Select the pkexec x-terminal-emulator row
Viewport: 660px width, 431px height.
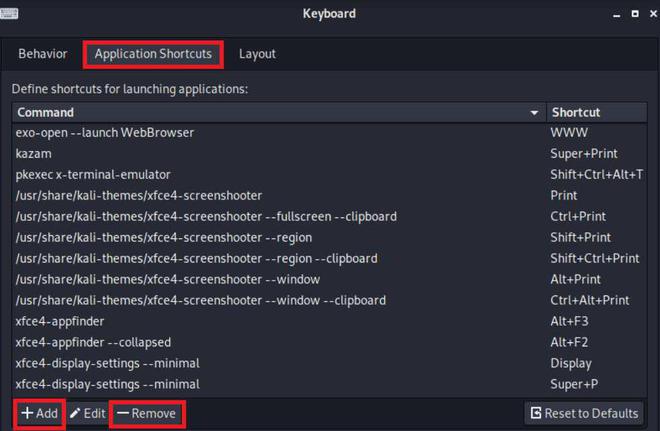click(329, 175)
